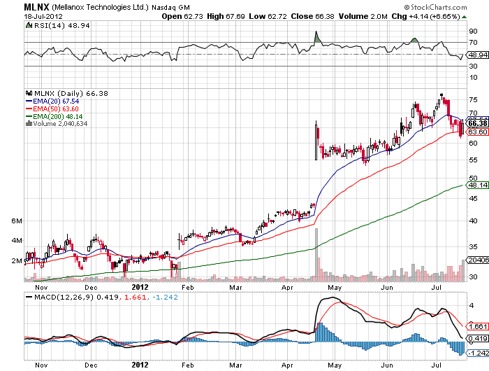Image resolution: width=489 pixels, height=371 pixels.
Task: Click the Jul label under price chart
Action: tap(437, 287)
